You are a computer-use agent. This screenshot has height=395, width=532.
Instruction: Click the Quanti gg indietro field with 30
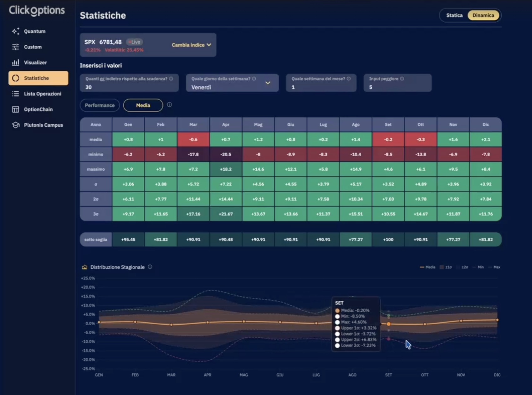tap(129, 83)
